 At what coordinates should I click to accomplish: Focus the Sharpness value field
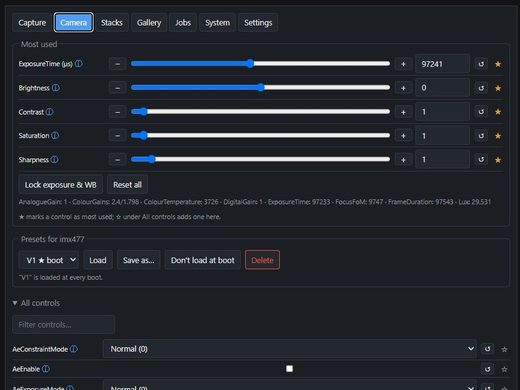click(x=442, y=160)
